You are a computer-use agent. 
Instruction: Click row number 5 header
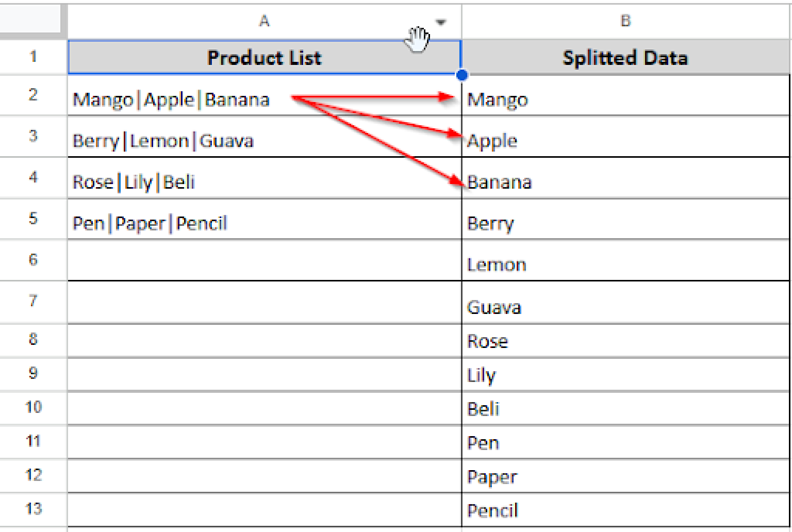pyautogui.click(x=32, y=219)
